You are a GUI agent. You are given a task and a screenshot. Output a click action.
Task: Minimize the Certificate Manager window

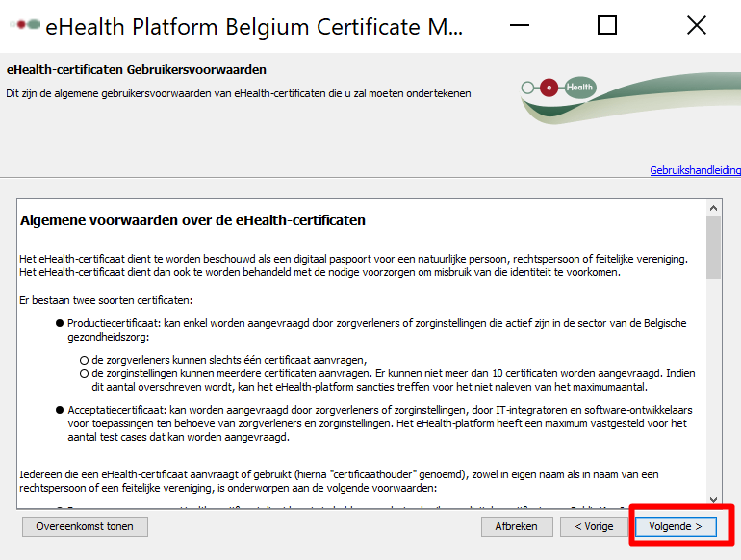pyautogui.click(x=520, y=25)
